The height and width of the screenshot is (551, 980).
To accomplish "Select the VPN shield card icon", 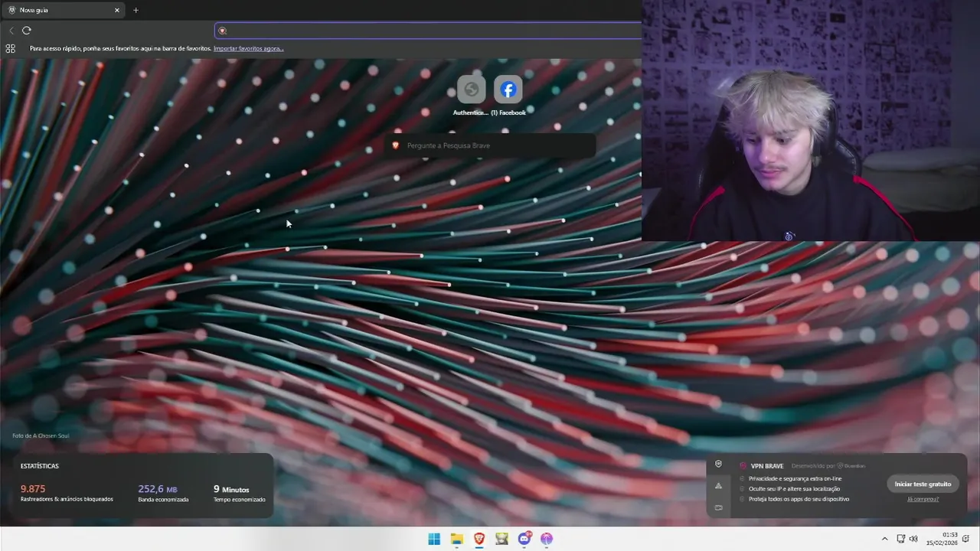I will [718, 464].
